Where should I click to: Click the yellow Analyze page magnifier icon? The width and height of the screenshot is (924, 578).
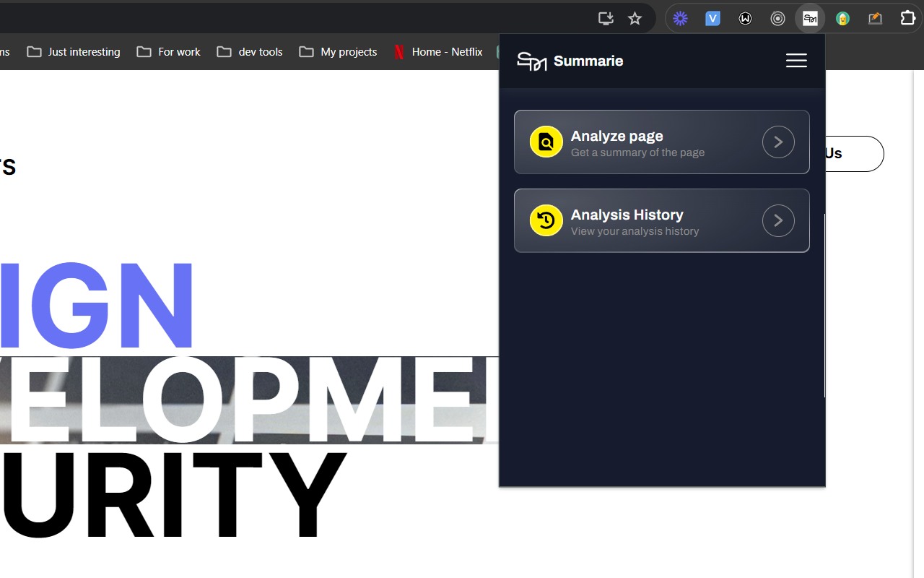coord(546,142)
